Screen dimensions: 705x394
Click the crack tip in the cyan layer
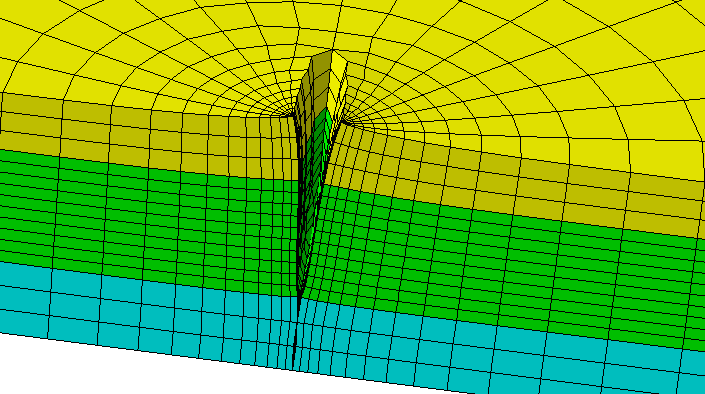click(295, 333)
